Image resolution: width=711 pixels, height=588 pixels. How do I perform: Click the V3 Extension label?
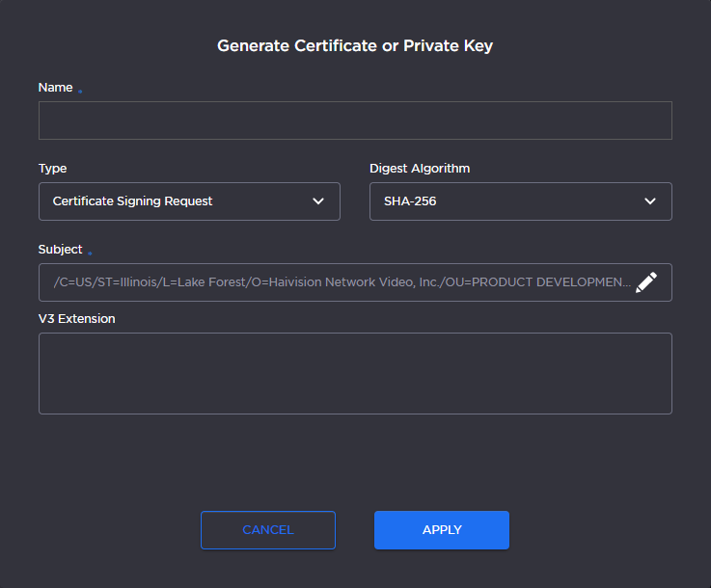point(76,319)
